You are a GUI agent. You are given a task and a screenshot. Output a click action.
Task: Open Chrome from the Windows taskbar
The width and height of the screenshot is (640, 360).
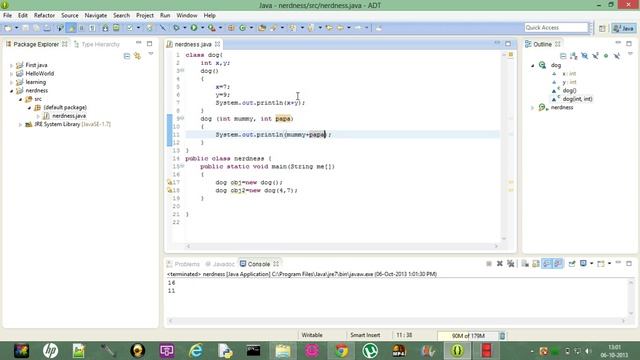point(341,351)
